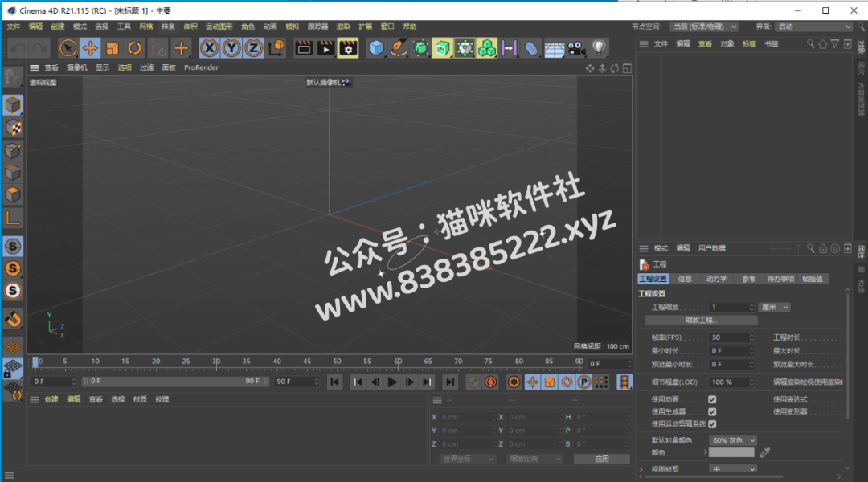The width and height of the screenshot is (868, 482).
Task: Toggle the 使用动画 checkbox
Action: click(x=712, y=399)
